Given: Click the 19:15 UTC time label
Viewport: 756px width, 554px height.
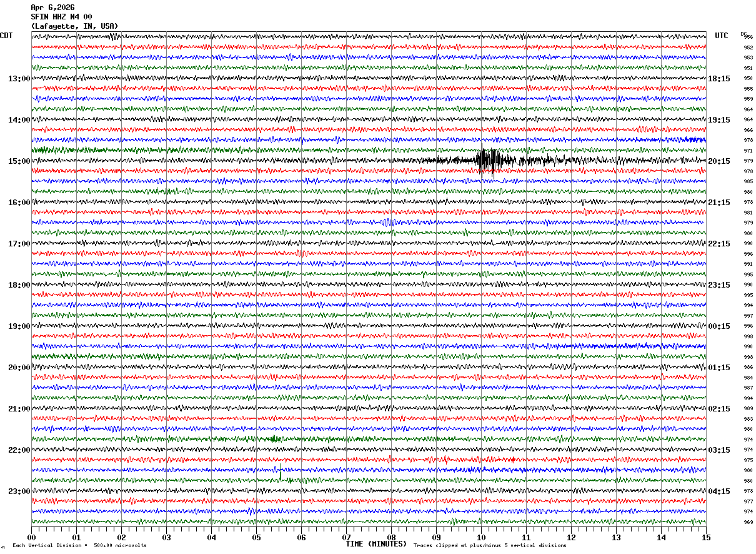Looking at the screenshot, I should (719, 120).
